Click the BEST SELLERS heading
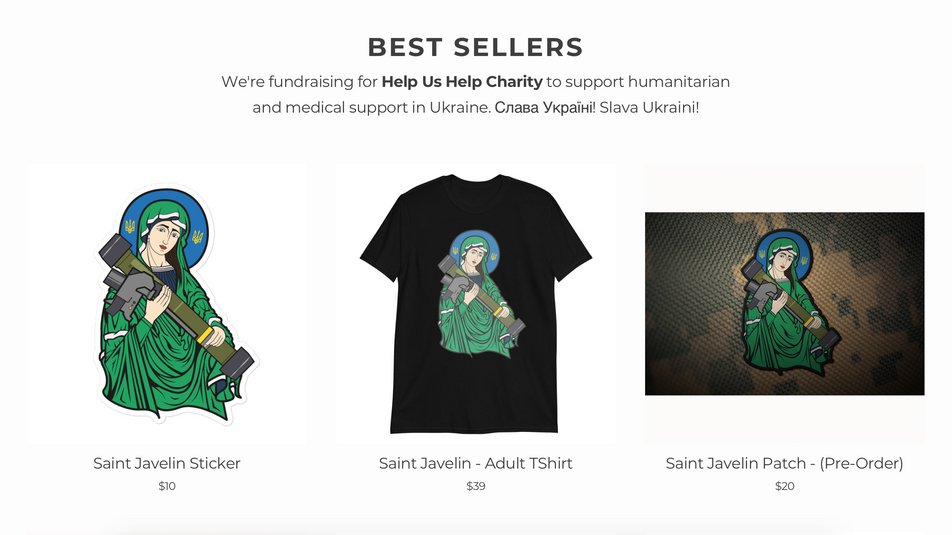The height and width of the screenshot is (535, 952). pyautogui.click(x=475, y=47)
